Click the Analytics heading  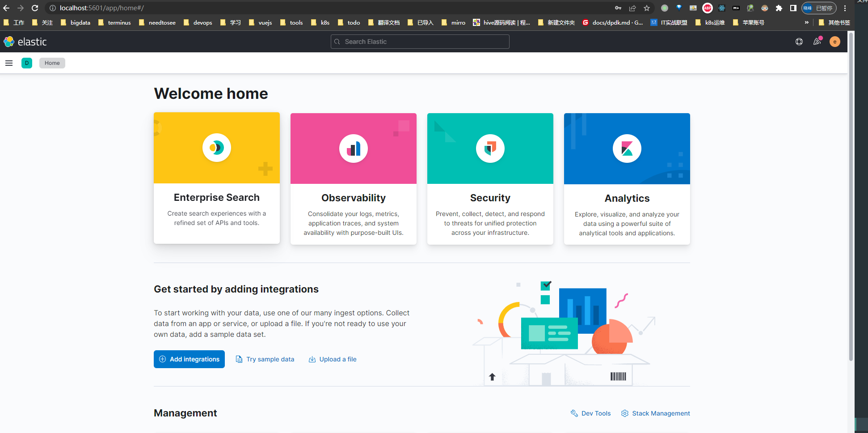627,198
